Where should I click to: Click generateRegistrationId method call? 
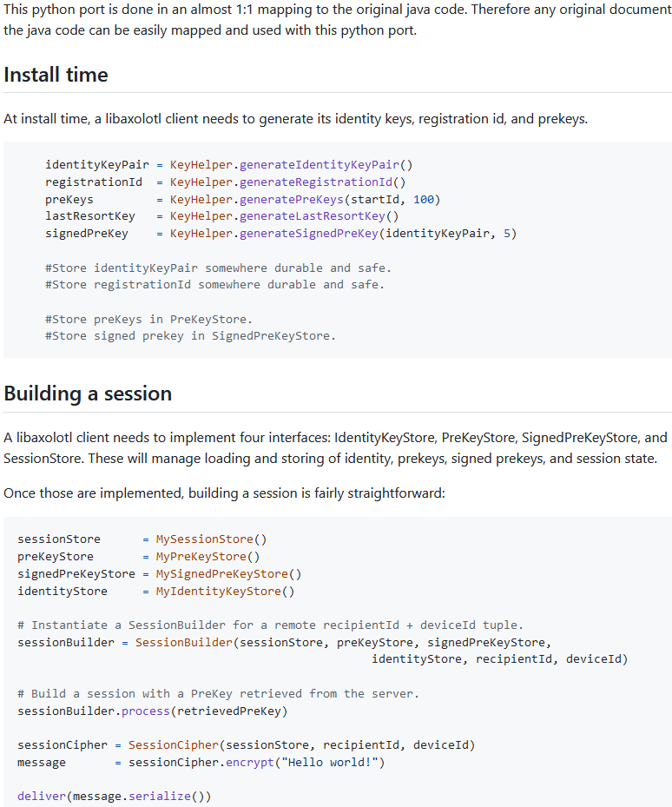[x=316, y=182]
